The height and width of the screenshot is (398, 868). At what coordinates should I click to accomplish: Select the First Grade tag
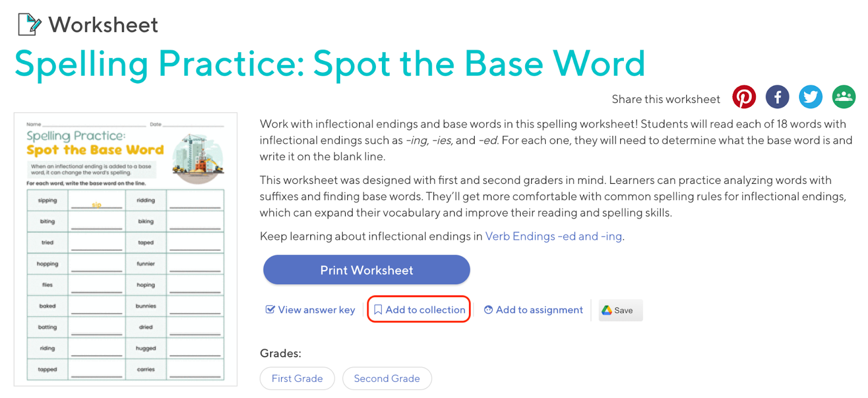pyautogui.click(x=297, y=378)
